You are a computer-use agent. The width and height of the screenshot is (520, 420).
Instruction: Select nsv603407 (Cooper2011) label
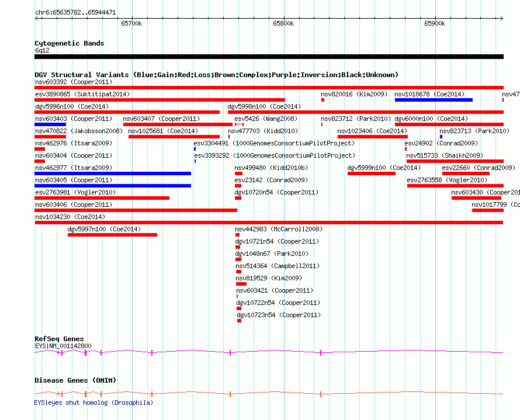(161, 119)
